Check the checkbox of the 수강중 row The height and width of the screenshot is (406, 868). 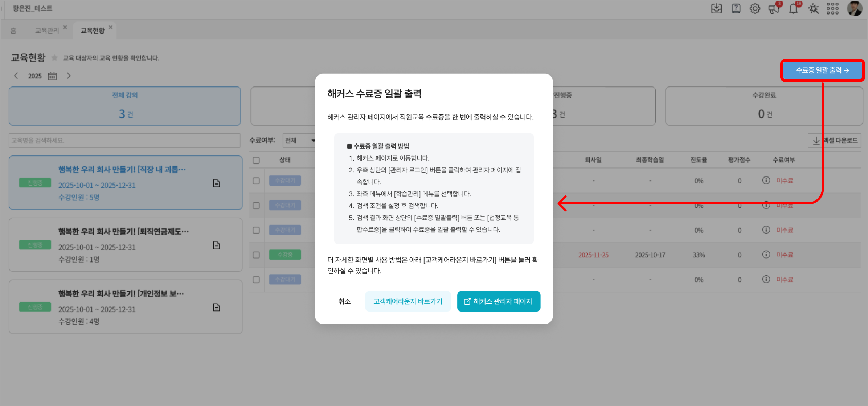click(256, 255)
